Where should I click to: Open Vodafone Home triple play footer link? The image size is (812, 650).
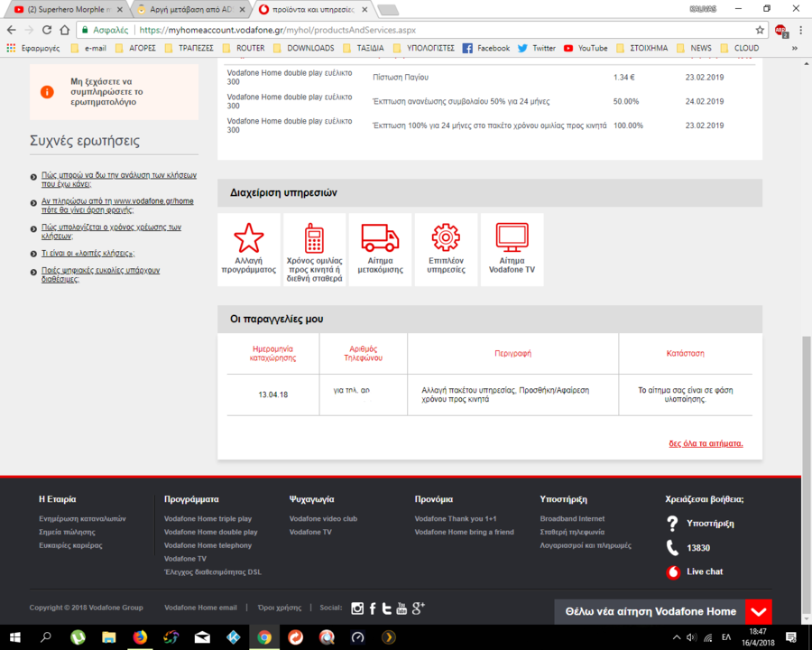click(x=208, y=518)
